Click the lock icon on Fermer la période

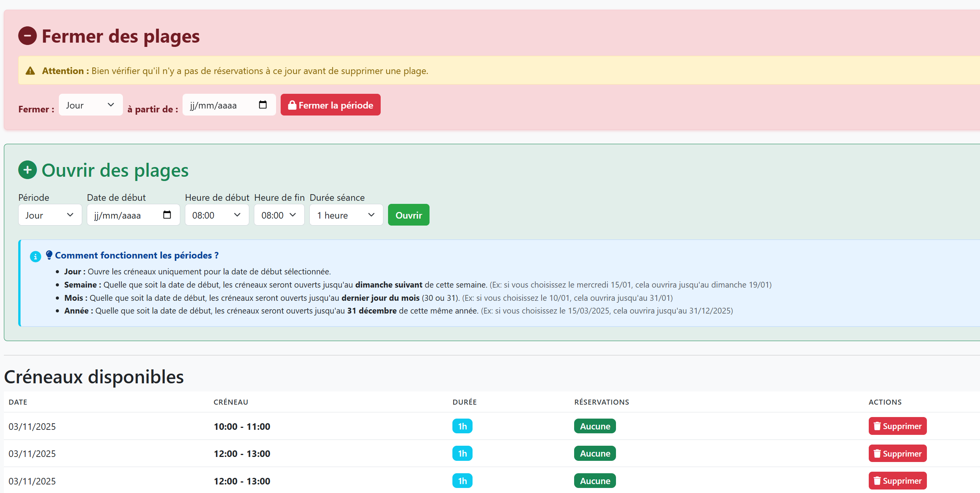coord(292,105)
